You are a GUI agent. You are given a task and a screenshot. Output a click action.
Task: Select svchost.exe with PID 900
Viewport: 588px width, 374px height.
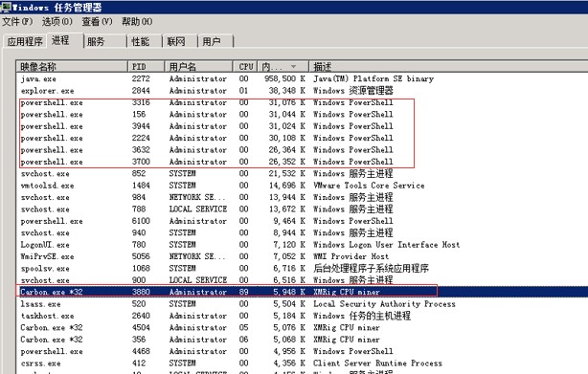coord(302,280)
